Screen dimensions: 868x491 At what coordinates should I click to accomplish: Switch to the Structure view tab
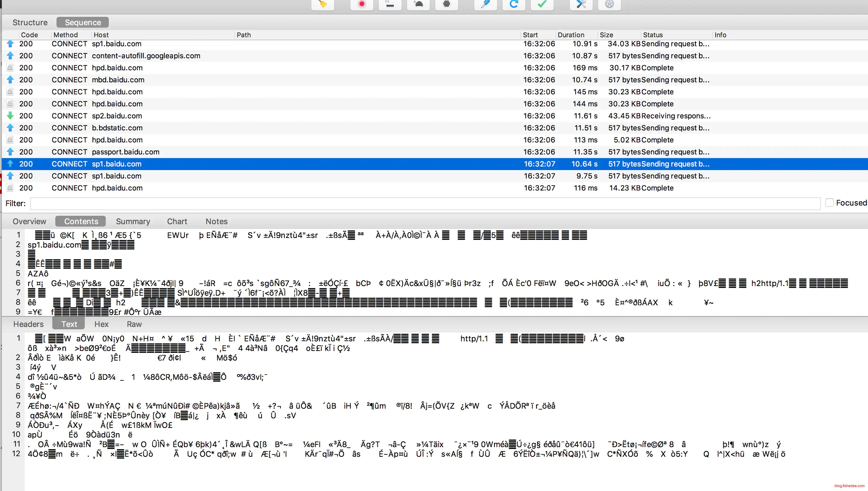coord(30,22)
